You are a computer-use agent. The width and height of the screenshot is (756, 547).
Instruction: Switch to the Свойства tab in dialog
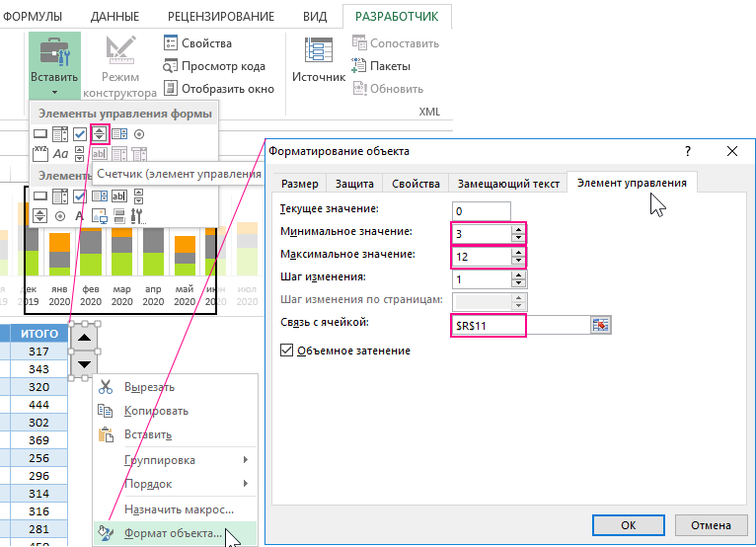click(x=415, y=184)
